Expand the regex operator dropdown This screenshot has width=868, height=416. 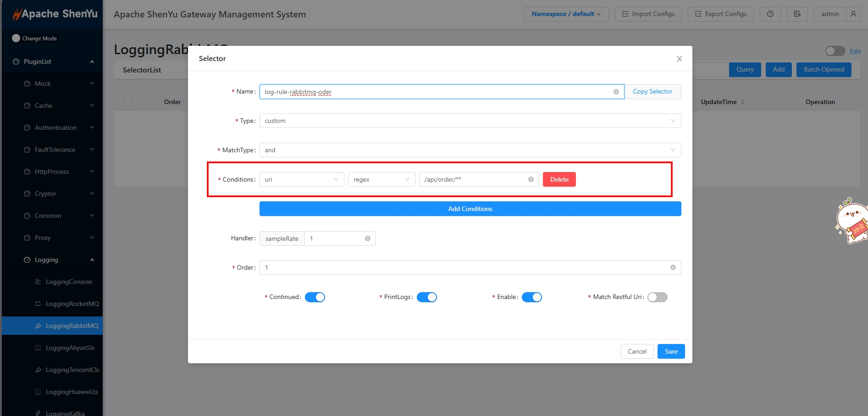(381, 179)
